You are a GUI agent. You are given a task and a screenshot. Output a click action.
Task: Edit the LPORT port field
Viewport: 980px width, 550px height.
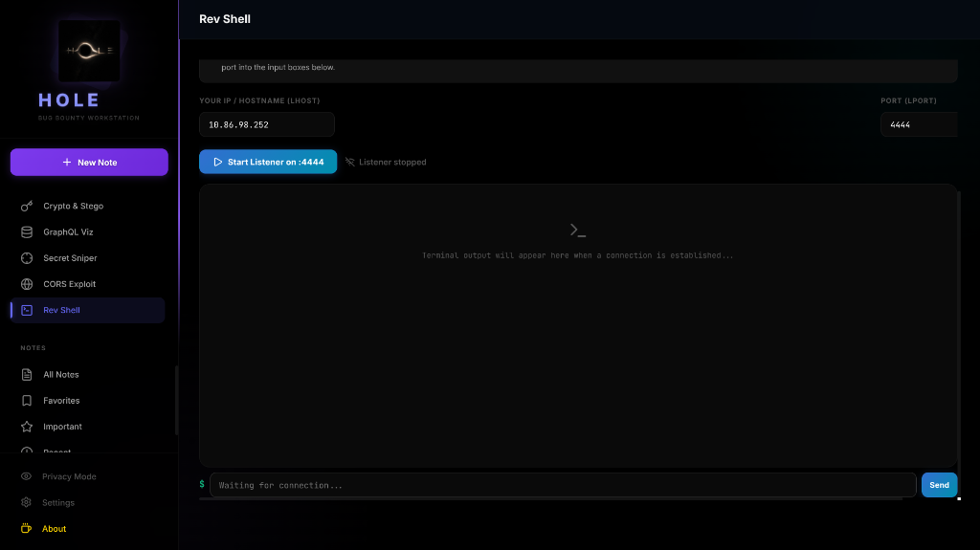point(919,124)
